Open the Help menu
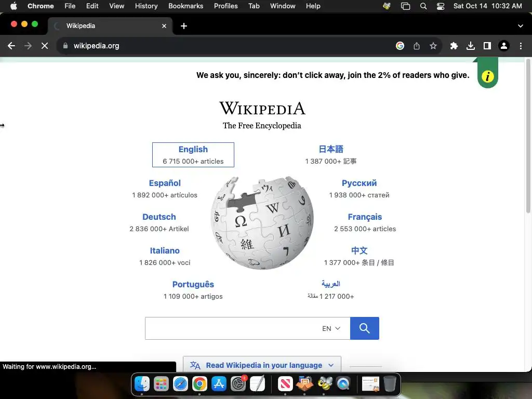Image resolution: width=532 pixels, height=399 pixels. (x=313, y=6)
